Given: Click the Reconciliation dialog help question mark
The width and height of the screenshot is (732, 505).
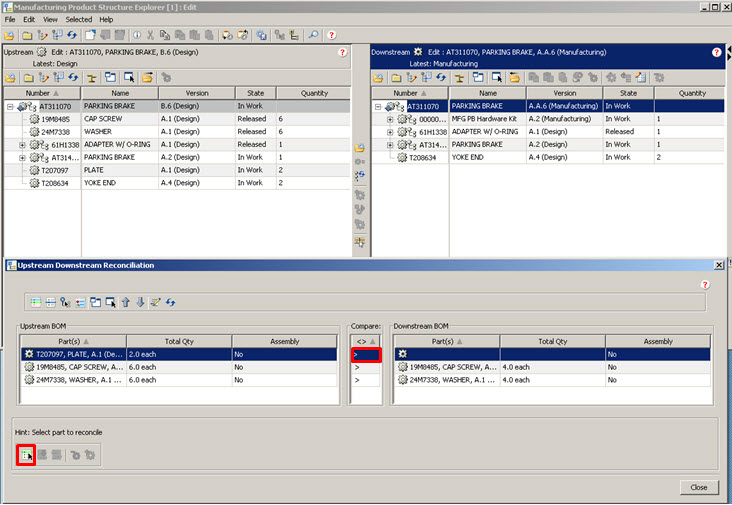Looking at the screenshot, I should coord(705,285).
